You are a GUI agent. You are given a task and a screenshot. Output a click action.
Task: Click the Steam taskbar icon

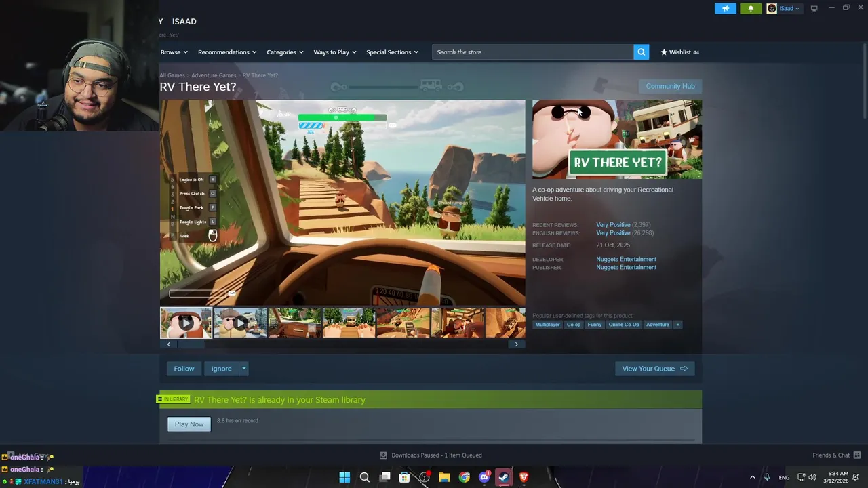click(504, 477)
